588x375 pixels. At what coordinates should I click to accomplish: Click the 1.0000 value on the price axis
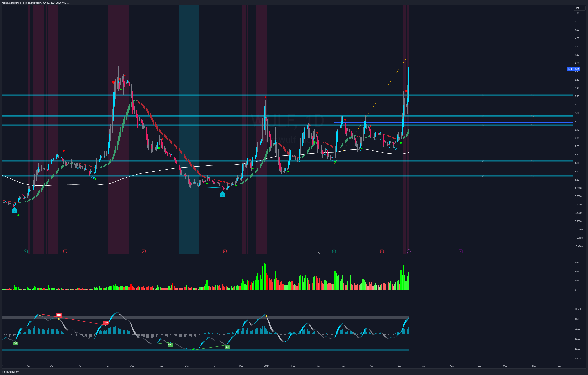[578, 188]
